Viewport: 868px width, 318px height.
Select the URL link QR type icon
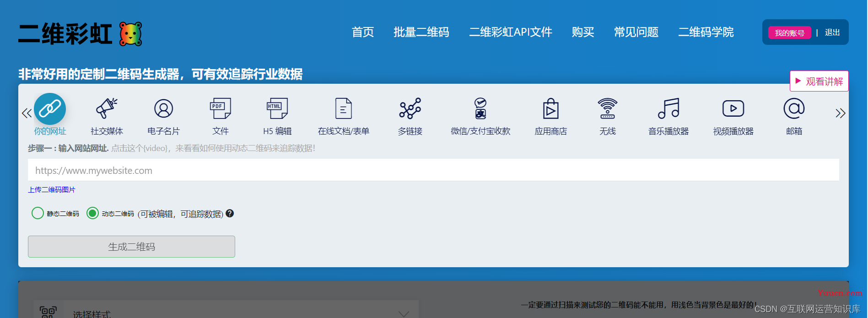[x=50, y=109]
